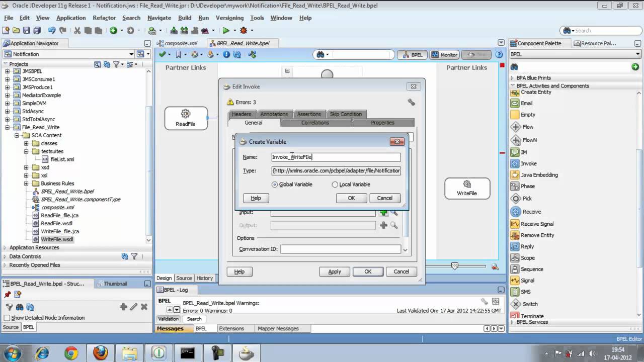The width and height of the screenshot is (644, 362).
Task: Click the Undo toolbar icon
Action: tap(52, 31)
